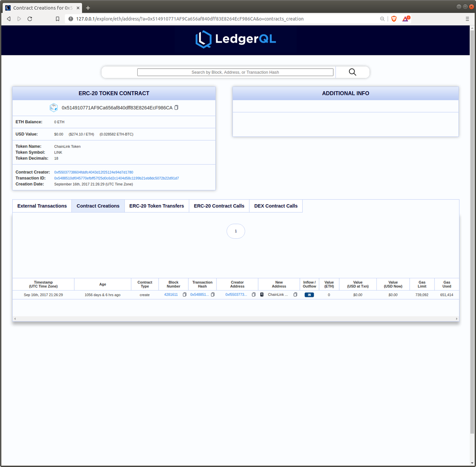Click the gas limit value 739,092
This screenshot has width=476, height=467.
422,295
